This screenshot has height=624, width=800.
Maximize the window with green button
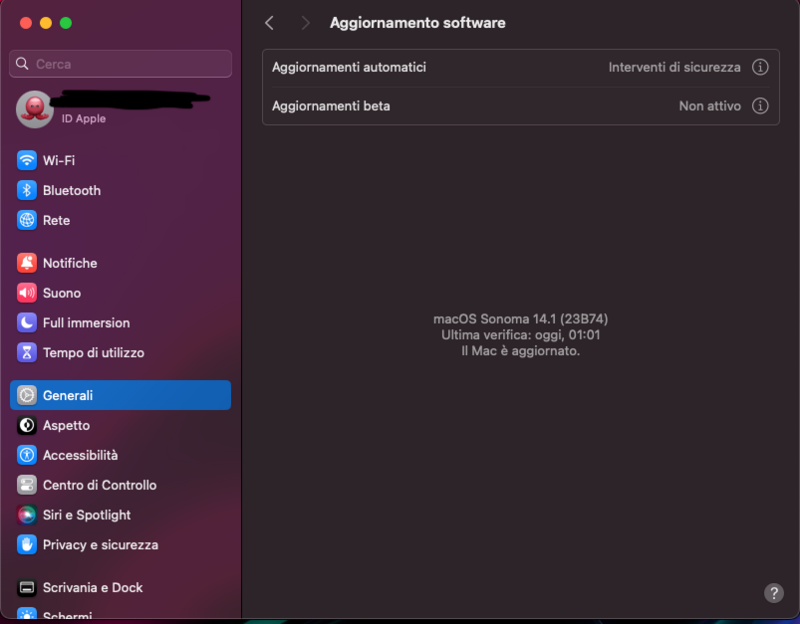66,23
